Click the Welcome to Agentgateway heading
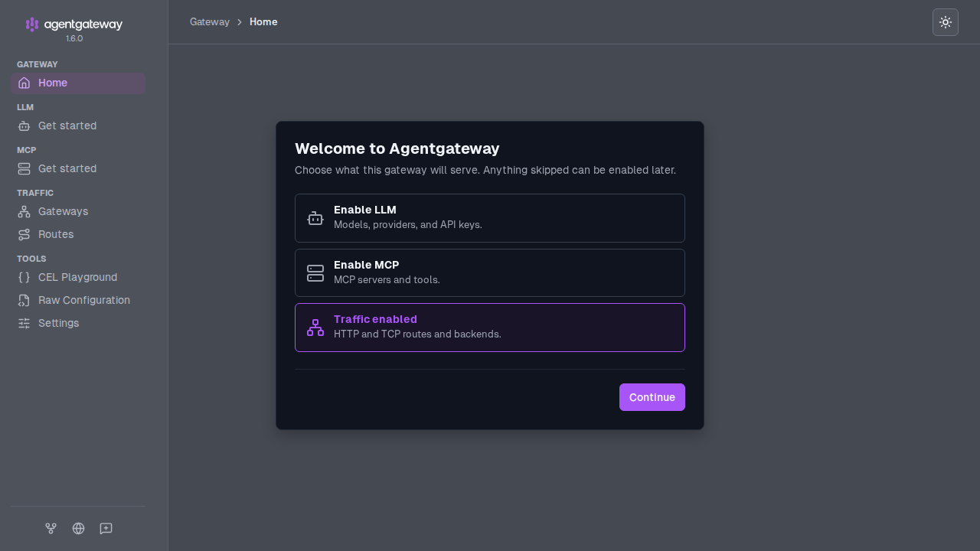The image size is (980, 551). (x=397, y=148)
